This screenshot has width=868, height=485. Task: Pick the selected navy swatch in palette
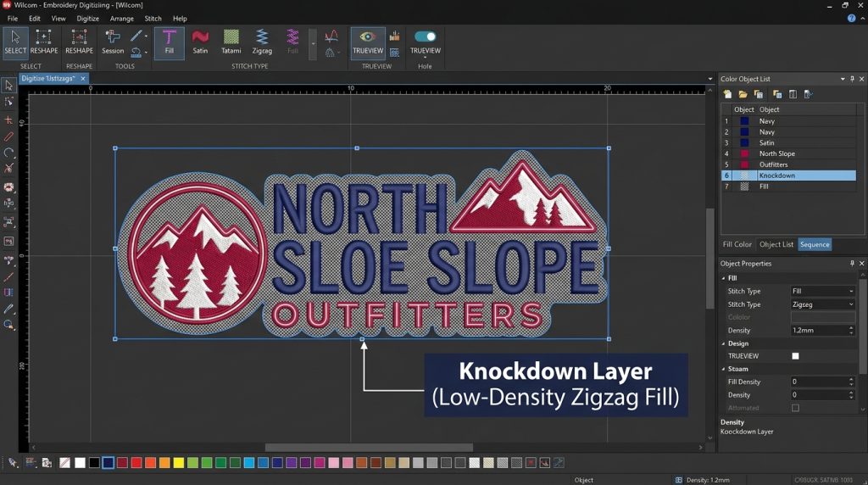108,462
